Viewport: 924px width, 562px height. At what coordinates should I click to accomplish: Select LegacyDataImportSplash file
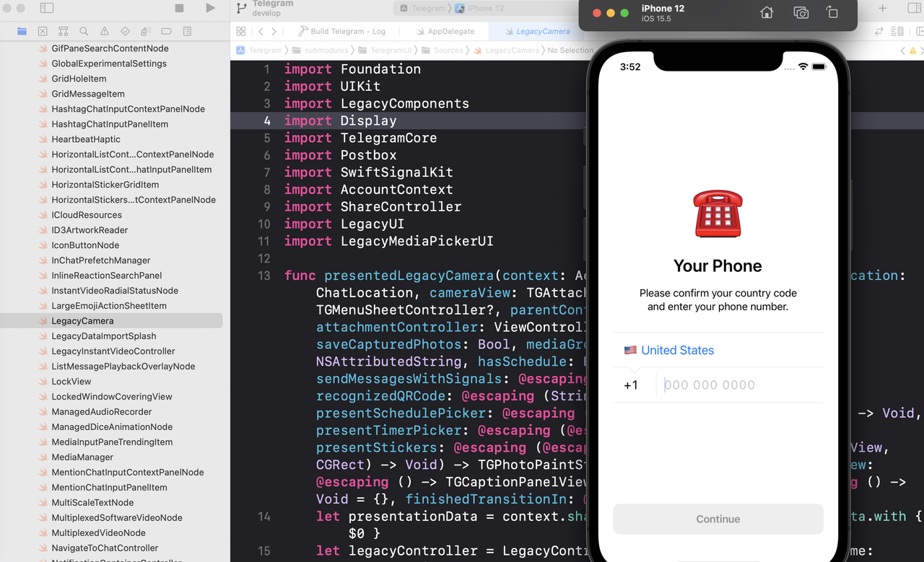pos(104,336)
